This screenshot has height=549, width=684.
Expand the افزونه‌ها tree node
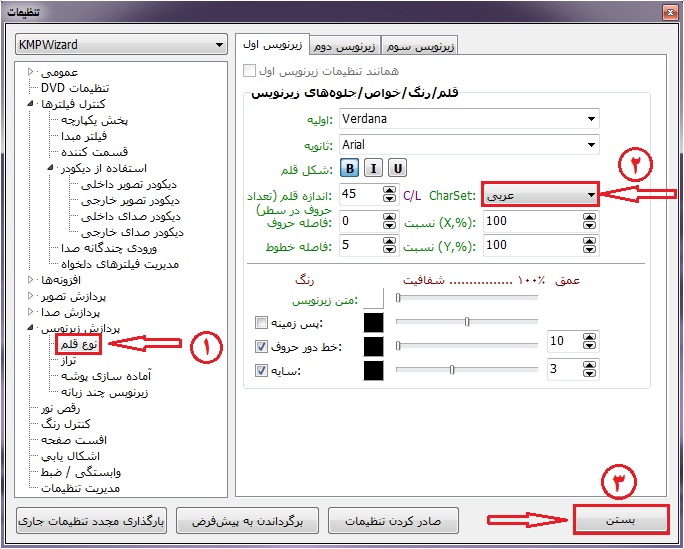coord(31,280)
